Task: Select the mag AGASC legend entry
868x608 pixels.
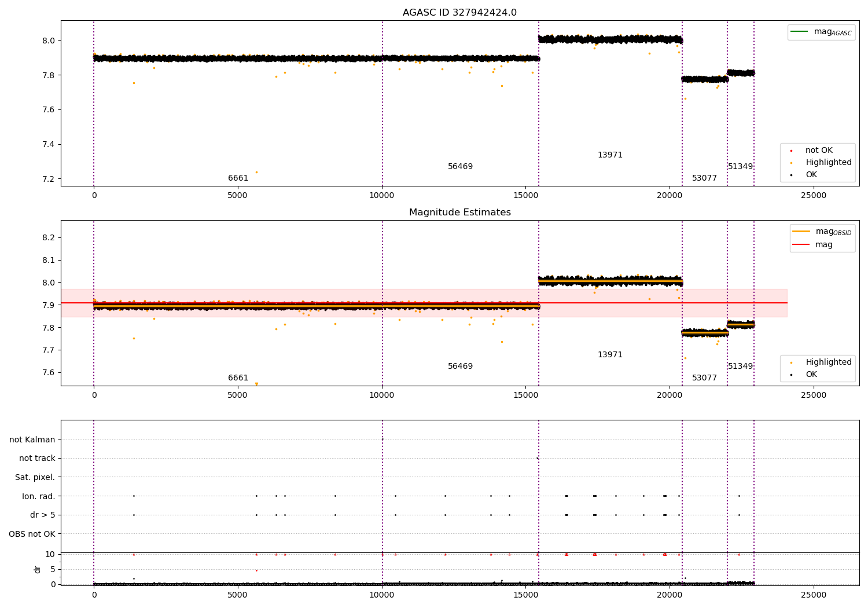Action: (x=821, y=32)
